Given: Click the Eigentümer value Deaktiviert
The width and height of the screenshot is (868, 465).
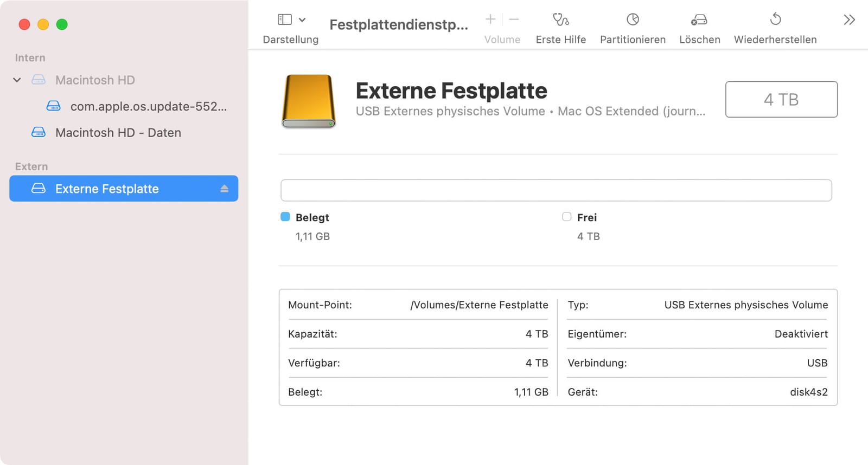Looking at the screenshot, I should (801, 334).
